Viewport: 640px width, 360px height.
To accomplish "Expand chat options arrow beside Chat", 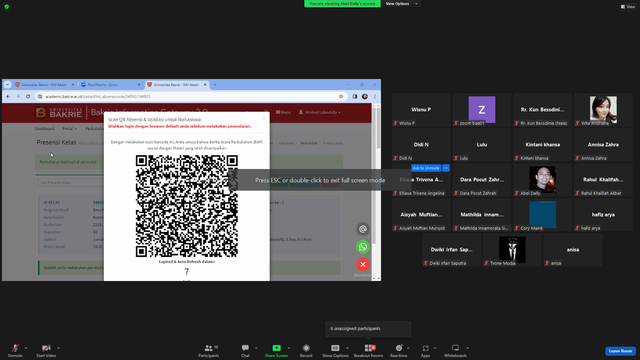I will pos(256,348).
